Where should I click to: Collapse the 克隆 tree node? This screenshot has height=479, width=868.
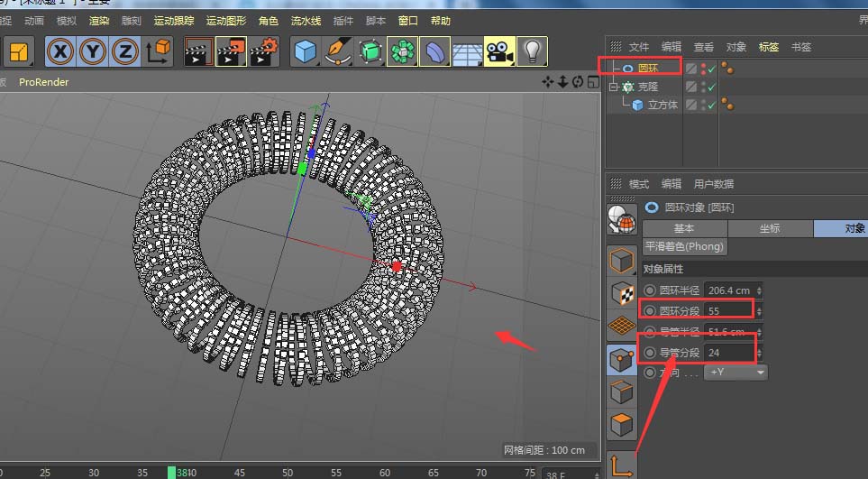pos(614,88)
